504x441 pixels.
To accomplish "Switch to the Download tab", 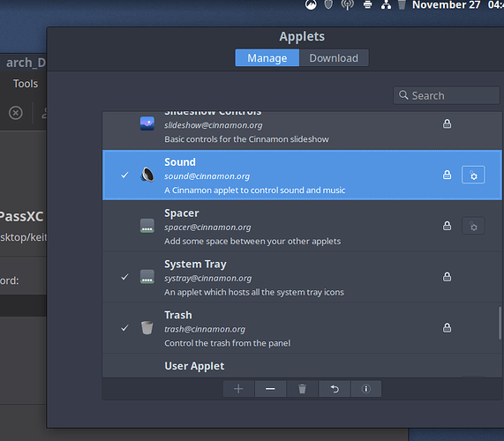I will pyautogui.click(x=334, y=58).
